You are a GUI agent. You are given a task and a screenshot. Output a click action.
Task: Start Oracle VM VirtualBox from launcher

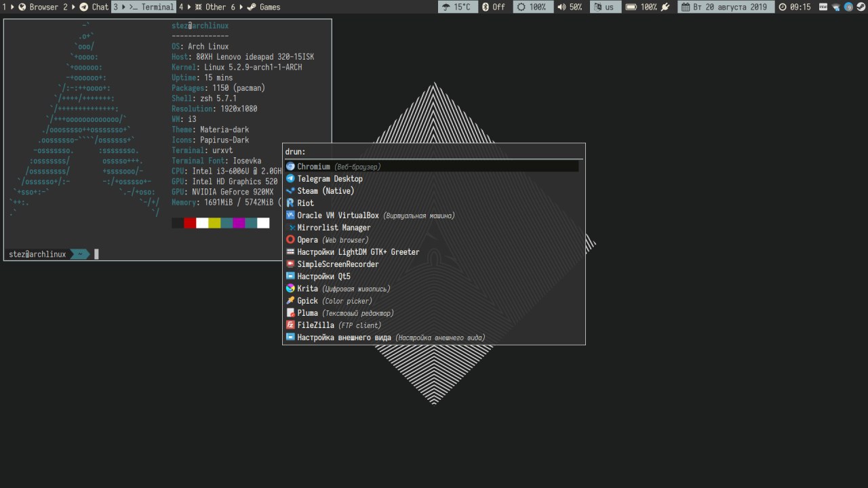(x=433, y=216)
